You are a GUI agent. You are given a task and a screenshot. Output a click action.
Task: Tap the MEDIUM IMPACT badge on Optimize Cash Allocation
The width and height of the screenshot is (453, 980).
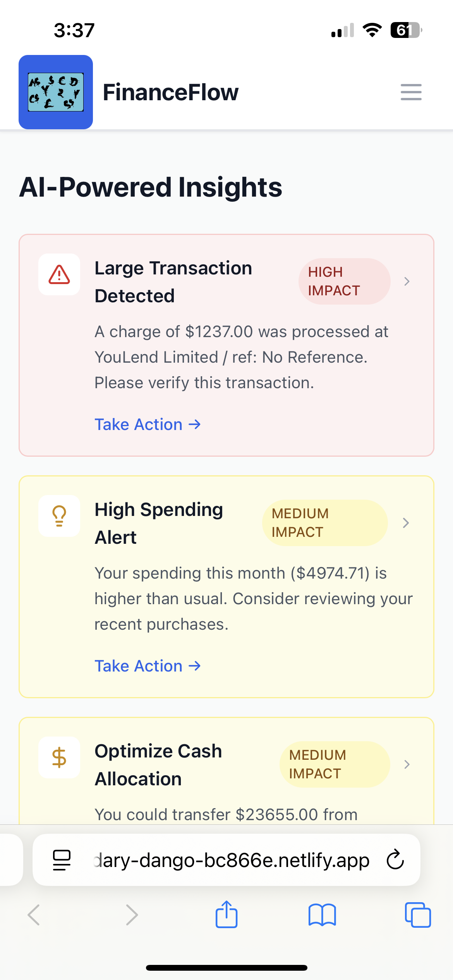pos(335,764)
